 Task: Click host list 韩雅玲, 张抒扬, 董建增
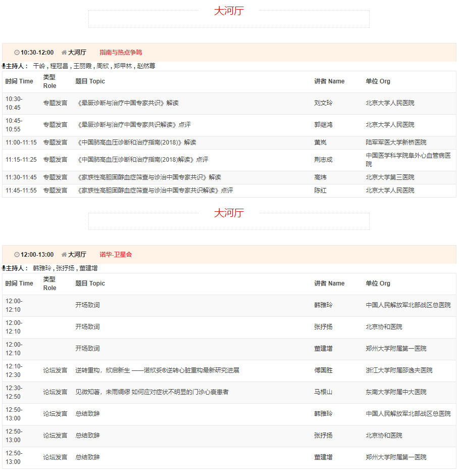(65, 268)
